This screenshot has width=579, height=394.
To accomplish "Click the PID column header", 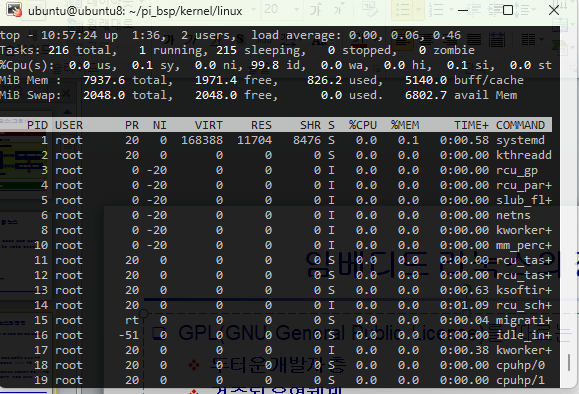I will pos(38,125).
